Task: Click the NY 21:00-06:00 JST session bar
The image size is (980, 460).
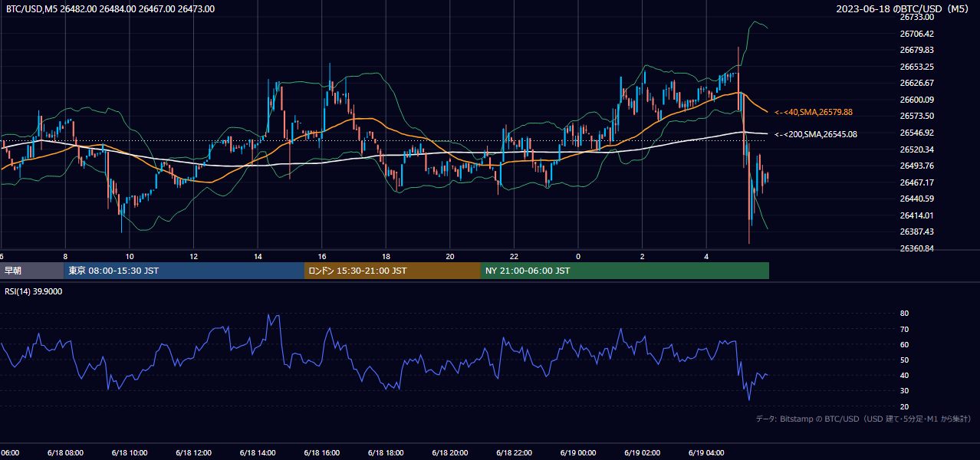Action: [x=625, y=271]
